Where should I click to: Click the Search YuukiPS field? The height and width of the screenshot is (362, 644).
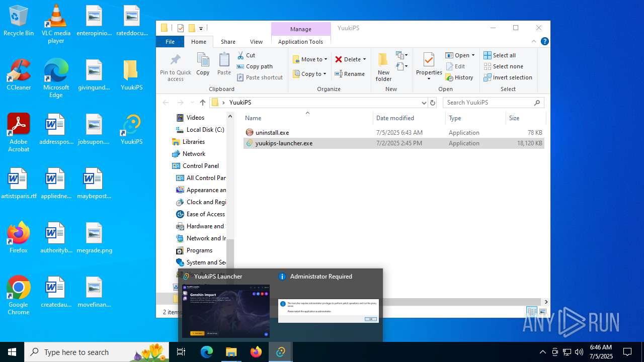493,103
